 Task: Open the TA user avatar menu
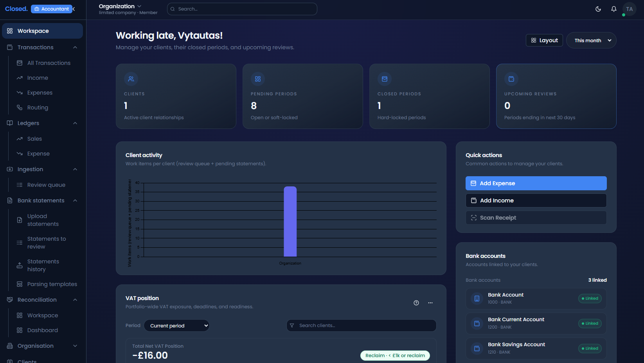[629, 9]
